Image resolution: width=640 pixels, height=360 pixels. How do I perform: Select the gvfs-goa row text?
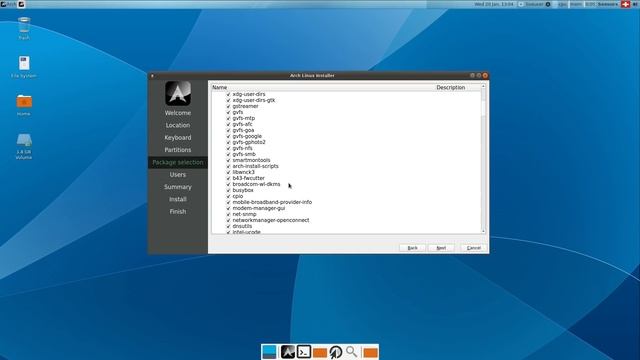(x=243, y=130)
